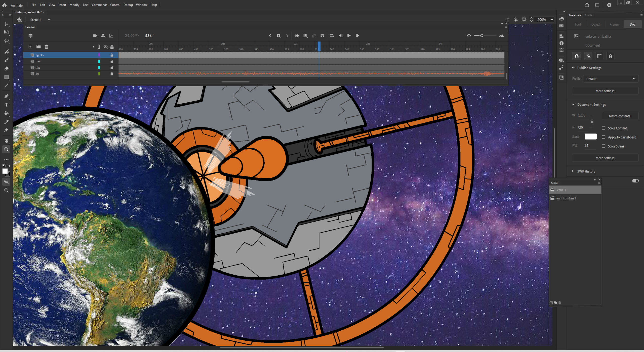This screenshot has width=644, height=352.
Task: Toggle onion skin in Timeline
Action: pyautogui.click(x=297, y=36)
